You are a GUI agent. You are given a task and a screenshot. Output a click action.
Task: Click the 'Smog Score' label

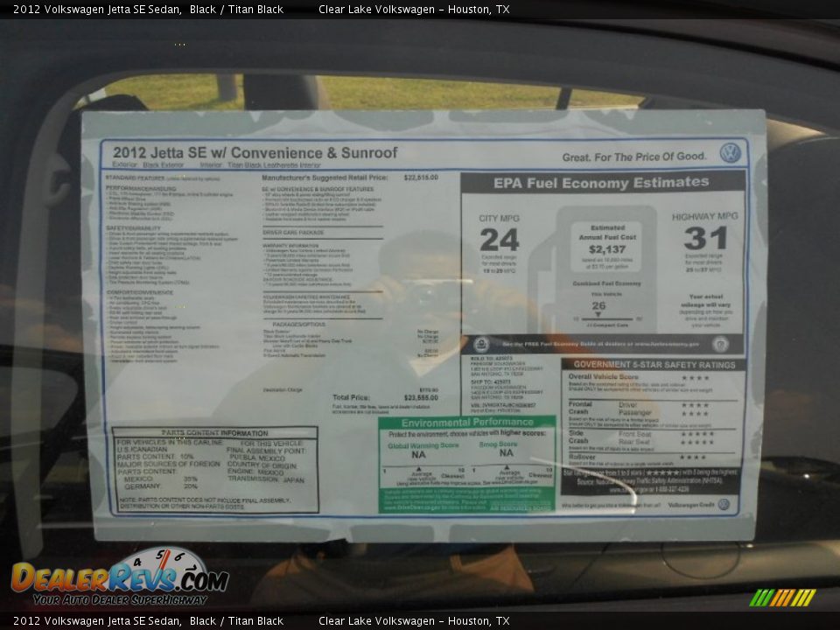(x=498, y=444)
